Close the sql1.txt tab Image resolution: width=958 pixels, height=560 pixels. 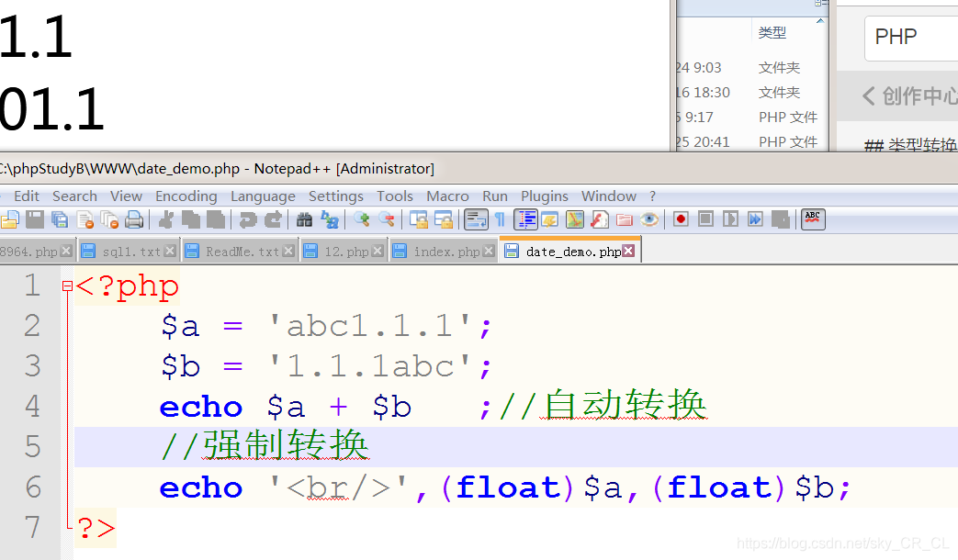click(x=170, y=251)
